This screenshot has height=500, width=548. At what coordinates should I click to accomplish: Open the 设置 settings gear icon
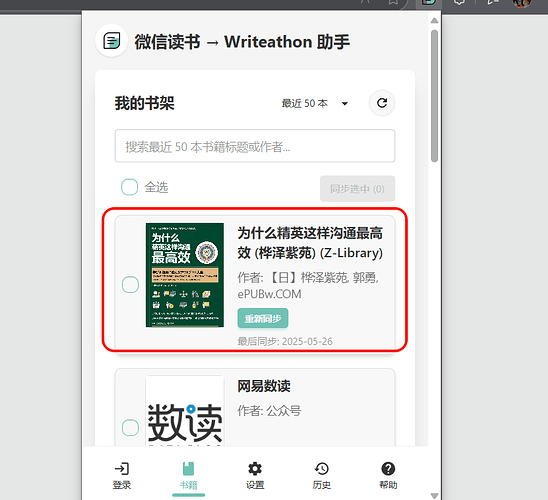(255, 469)
